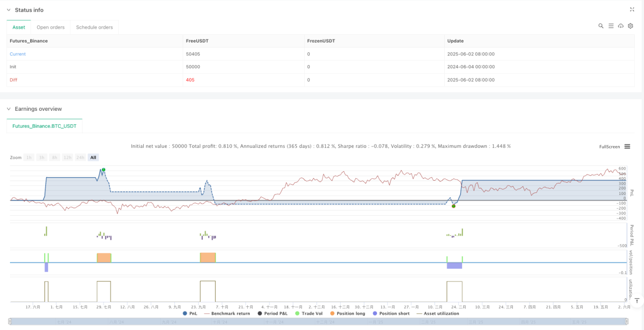Click the cloud download icon
The width and height of the screenshot is (644, 330).
(621, 26)
